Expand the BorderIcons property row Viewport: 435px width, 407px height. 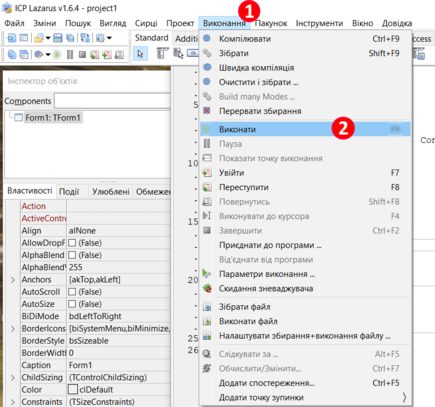point(13,329)
